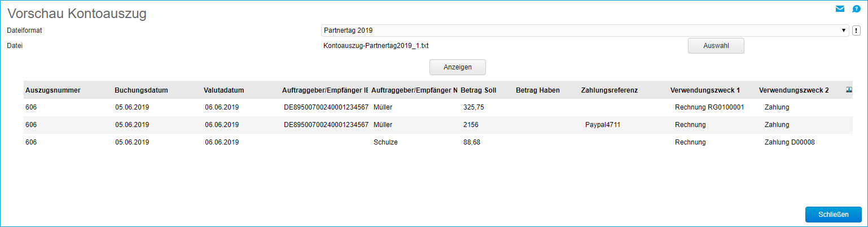The height and width of the screenshot is (227, 868).
Task: Select the Paypal4711 payment reference cell
Action: tap(603, 125)
